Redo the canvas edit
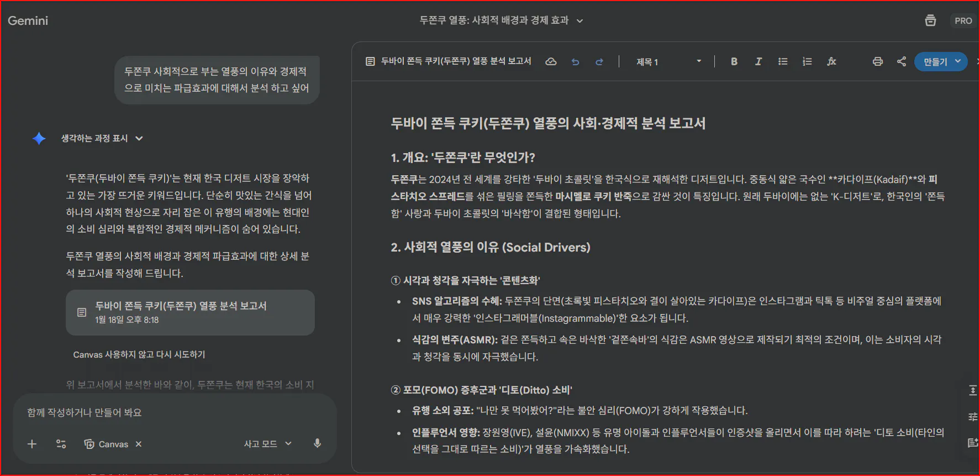Image resolution: width=980 pixels, height=476 pixels. click(599, 62)
